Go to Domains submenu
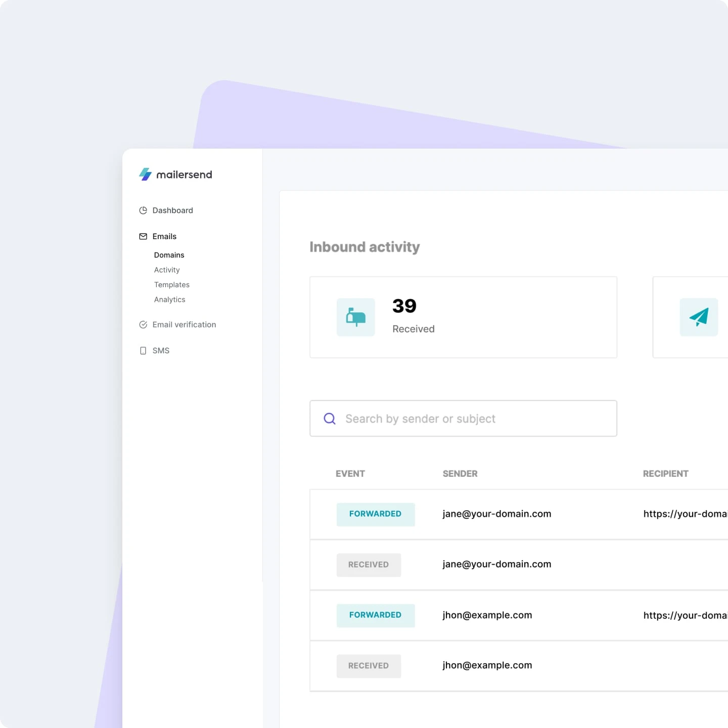The image size is (728, 728). pyautogui.click(x=169, y=255)
